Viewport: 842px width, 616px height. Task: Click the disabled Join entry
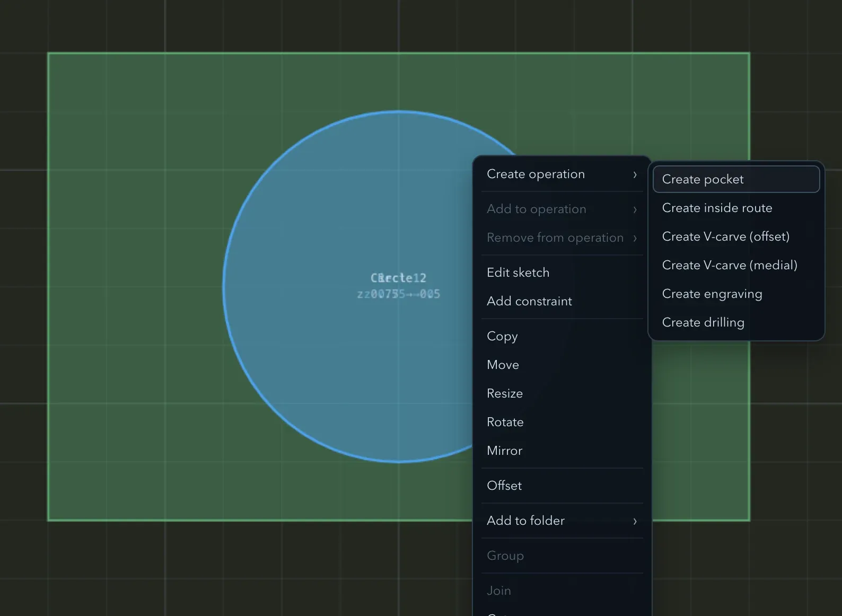[x=562, y=591]
